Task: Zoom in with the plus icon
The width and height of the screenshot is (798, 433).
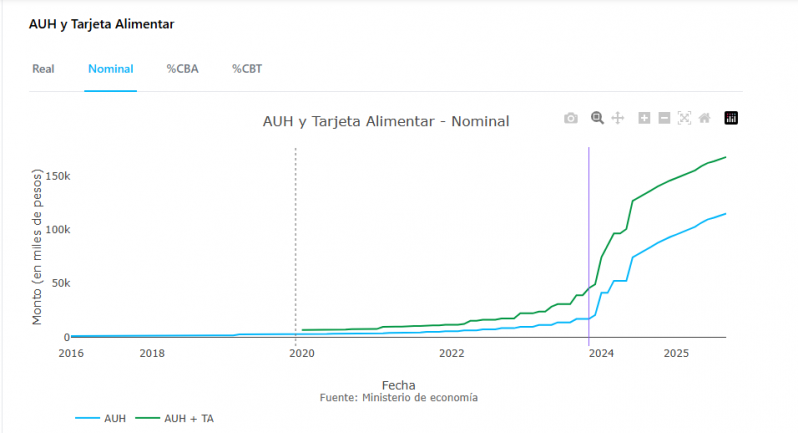Action: pos(644,118)
